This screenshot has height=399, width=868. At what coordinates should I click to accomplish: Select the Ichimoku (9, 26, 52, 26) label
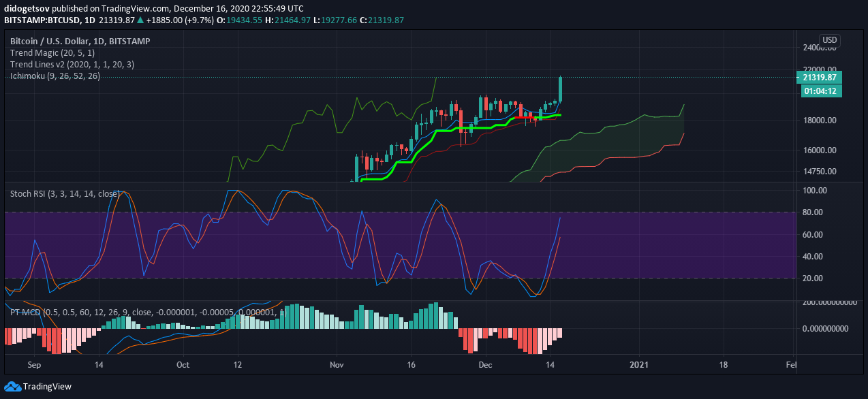tap(55, 76)
